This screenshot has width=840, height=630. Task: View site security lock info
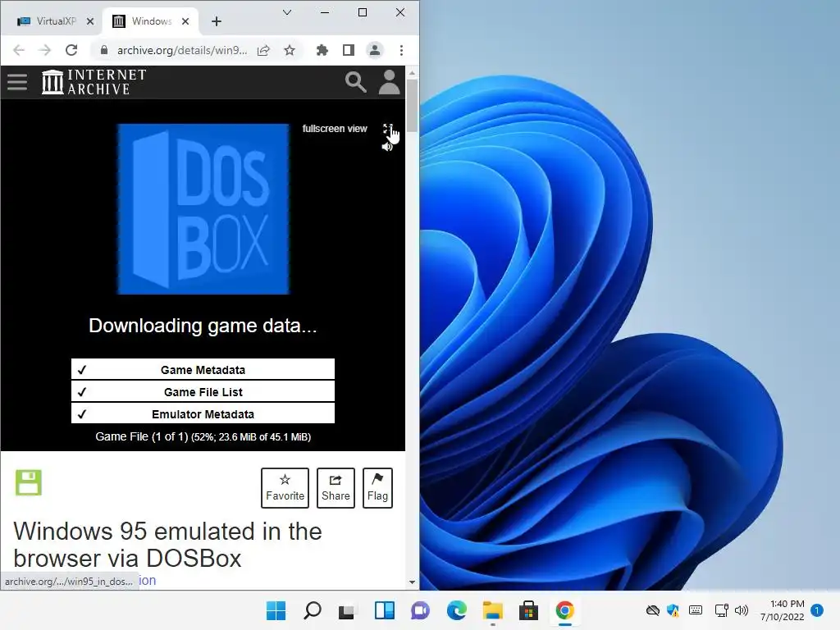tap(104, 50)
